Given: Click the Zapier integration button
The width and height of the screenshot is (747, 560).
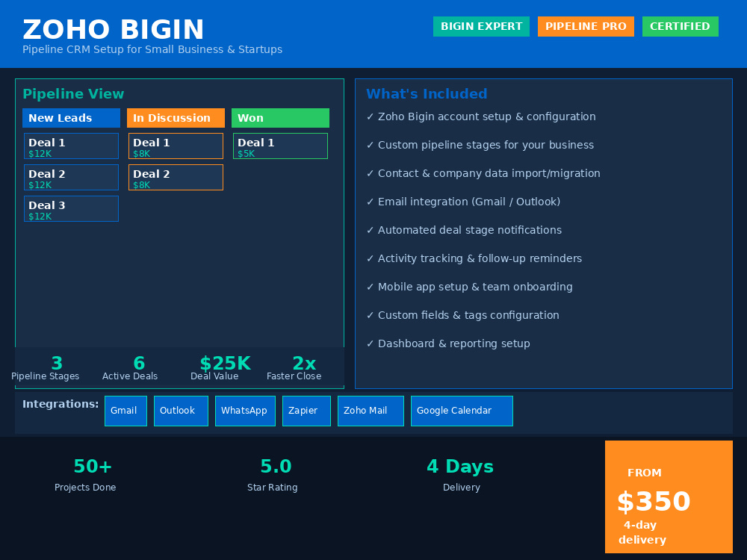Looking at the screenshot, I should [x=306, y=411].
